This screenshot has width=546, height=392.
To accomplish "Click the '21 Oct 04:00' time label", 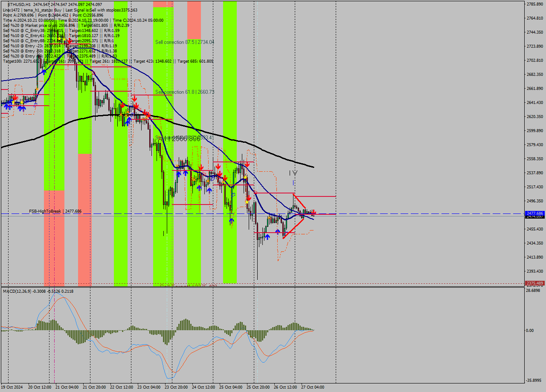I will click(67, 387).
